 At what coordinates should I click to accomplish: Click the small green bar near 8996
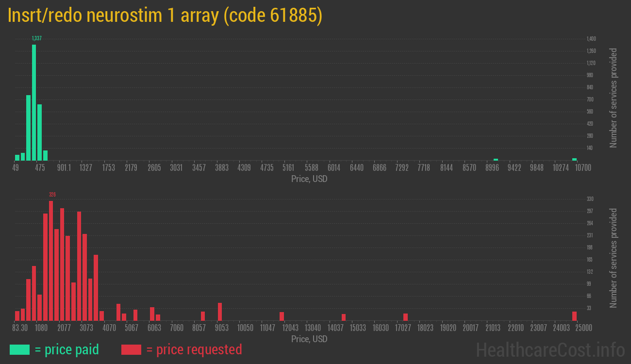pyautogui.click(x=496, y=160)
